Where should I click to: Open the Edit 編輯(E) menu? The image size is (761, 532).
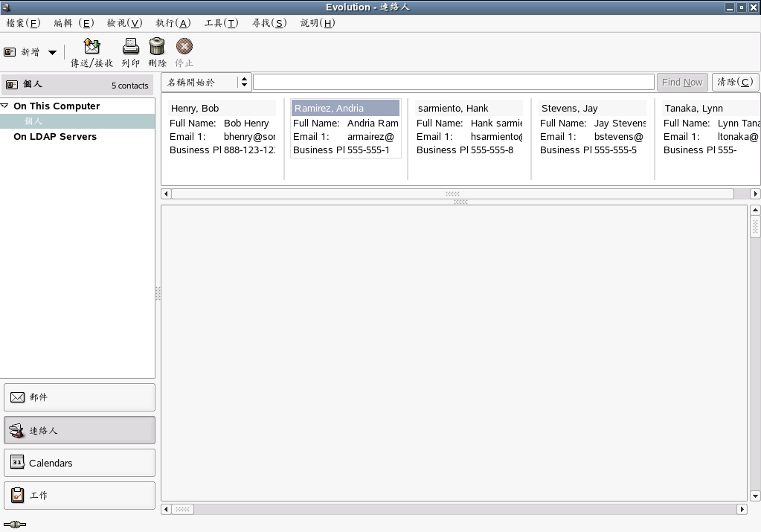pyautogui.click(x=74, y=23)
